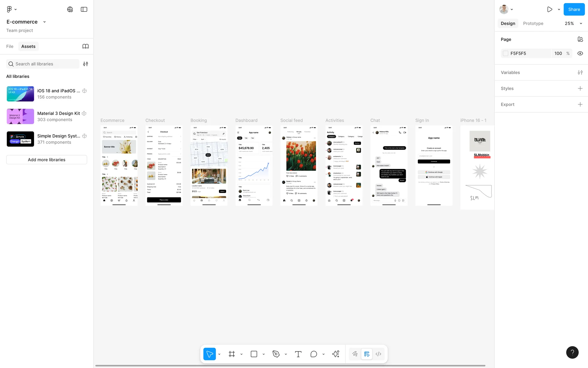Click the F5F5F5 page color swatch
Screen dimensions: 588x368
click(x=506, y=53)
